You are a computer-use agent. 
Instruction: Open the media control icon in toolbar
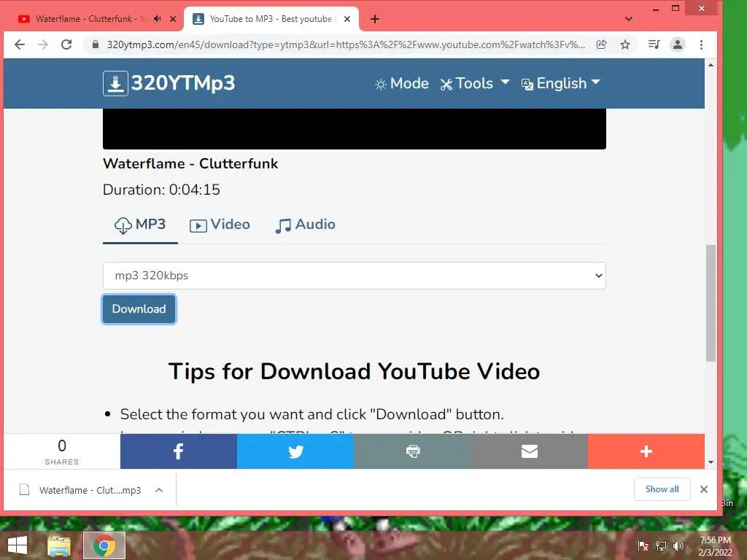pyautogui.click(x=654, y=44)
